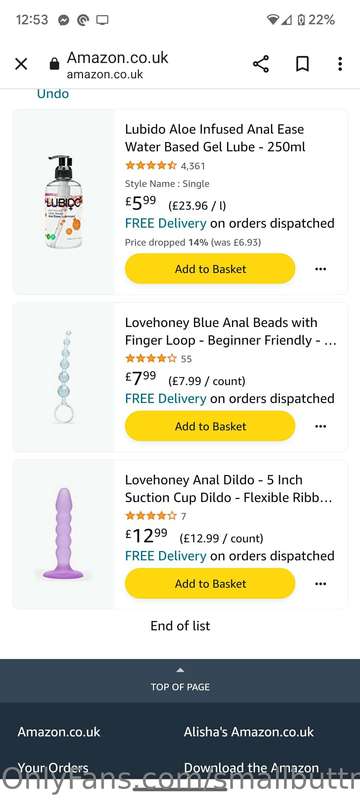Click the Undo link
The image size is (360, 800).
tap(53, 94)
